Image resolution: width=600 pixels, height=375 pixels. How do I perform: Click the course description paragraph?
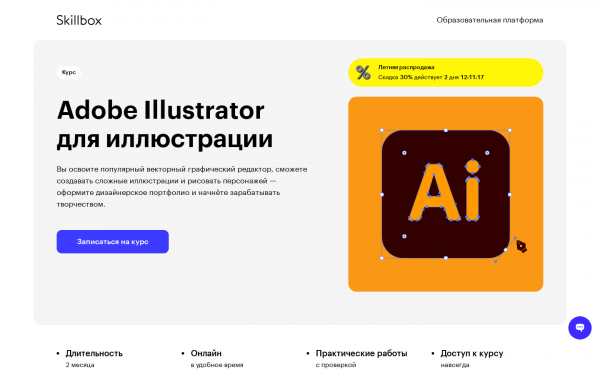point(182,187)
